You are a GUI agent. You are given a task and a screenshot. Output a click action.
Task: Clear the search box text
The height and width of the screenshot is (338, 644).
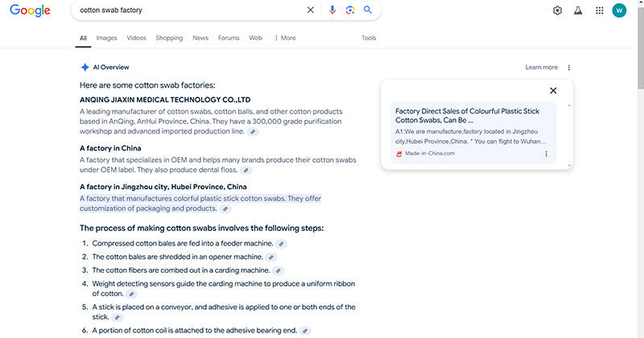[x=311, y=10]
